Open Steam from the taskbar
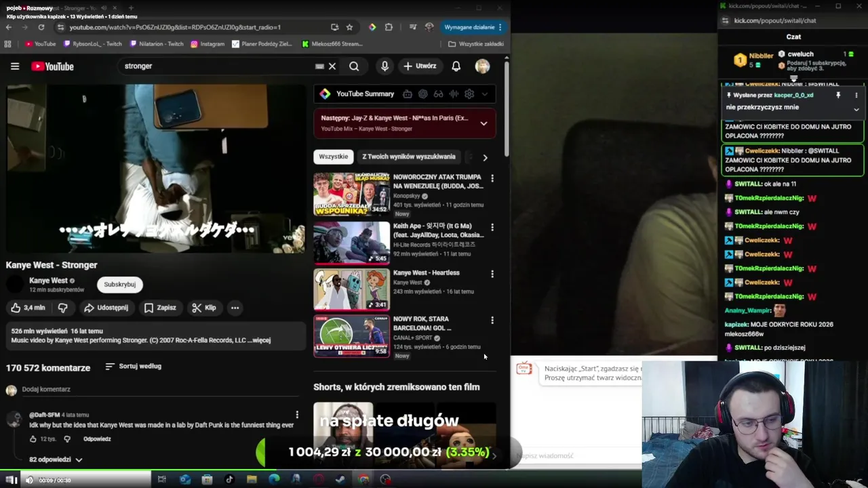This screenshot has height=488, width=868. coord(340,480)
